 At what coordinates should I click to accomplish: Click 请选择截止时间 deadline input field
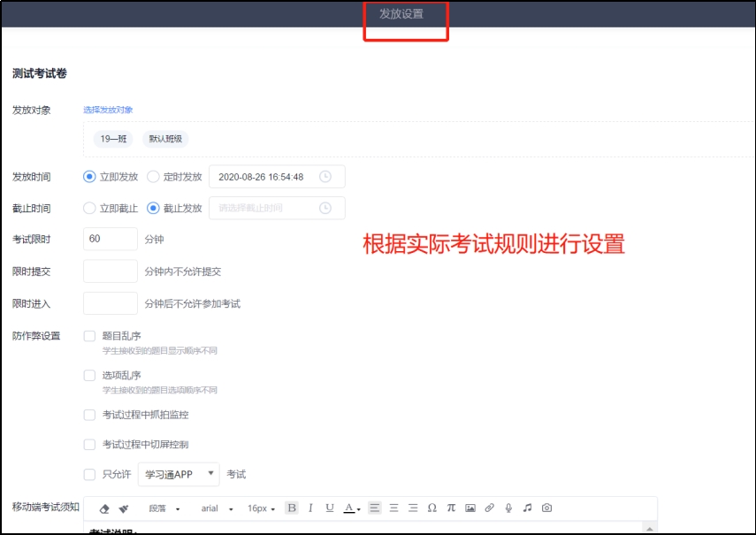(x=277, y=208)
